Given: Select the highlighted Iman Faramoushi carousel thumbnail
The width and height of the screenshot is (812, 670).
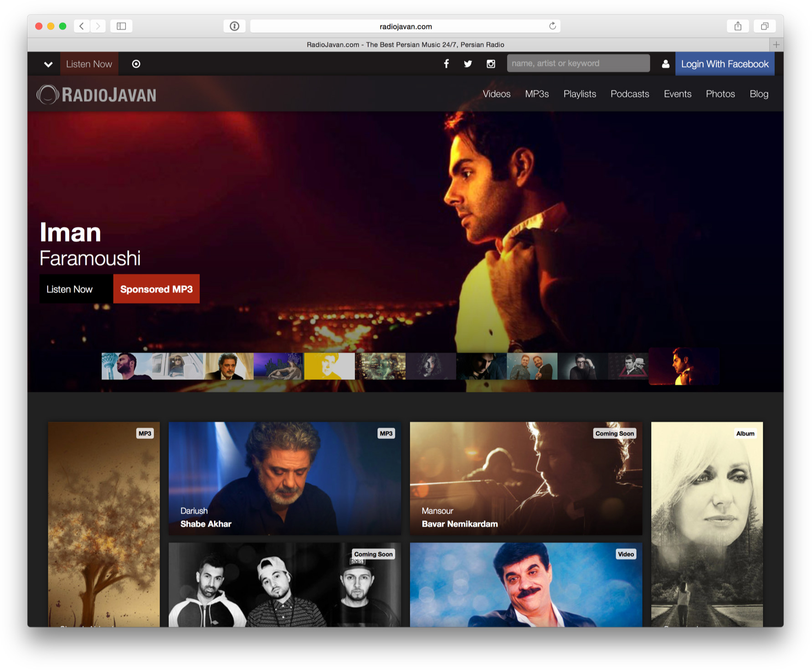Looking at the screenshot, I should (684, 366).
